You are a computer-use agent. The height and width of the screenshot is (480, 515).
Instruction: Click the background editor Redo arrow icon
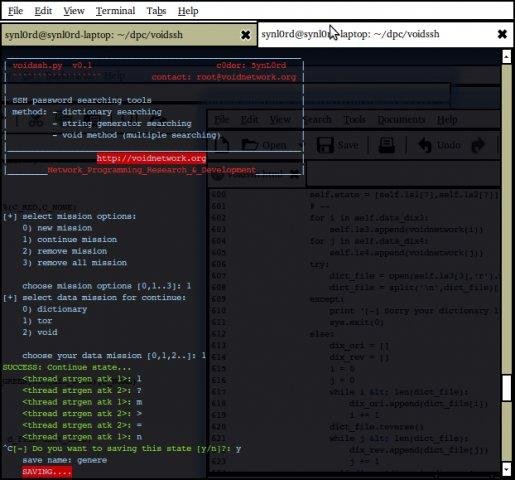point(478,145)
